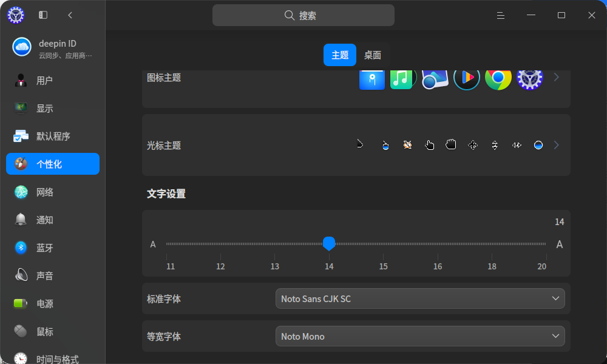Toggle the sidebar panel icon
Viewport: 607px width, 364px height.
pyautogui.click(x=43, y=15)
